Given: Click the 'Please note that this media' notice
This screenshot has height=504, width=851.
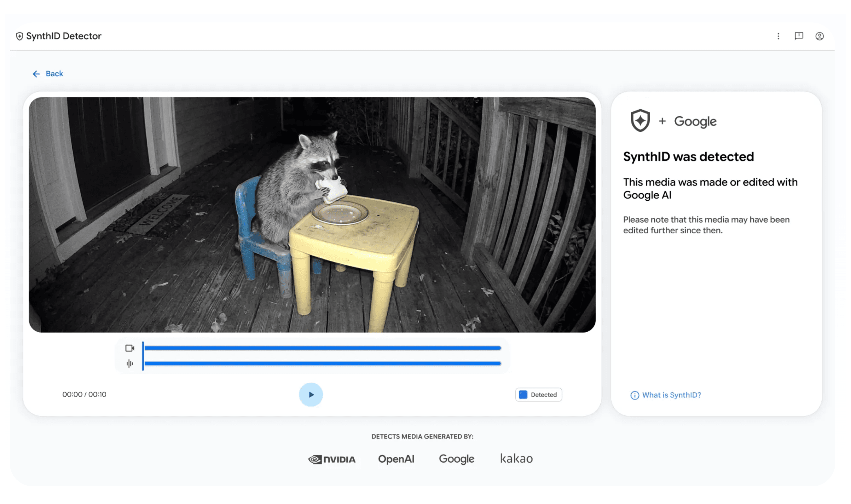Looking at the screenshot, I should [x=706, y=225].
